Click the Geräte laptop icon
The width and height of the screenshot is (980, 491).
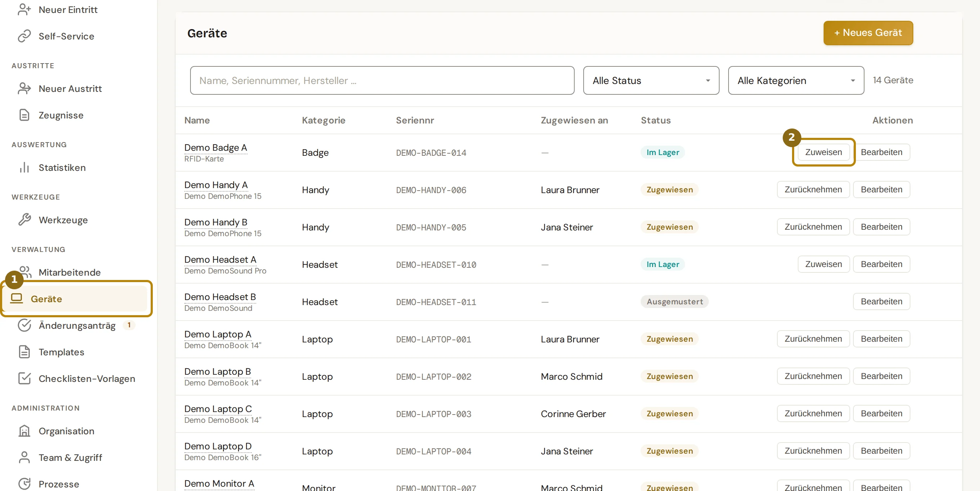pyautogui.click(x=17, y=298)
